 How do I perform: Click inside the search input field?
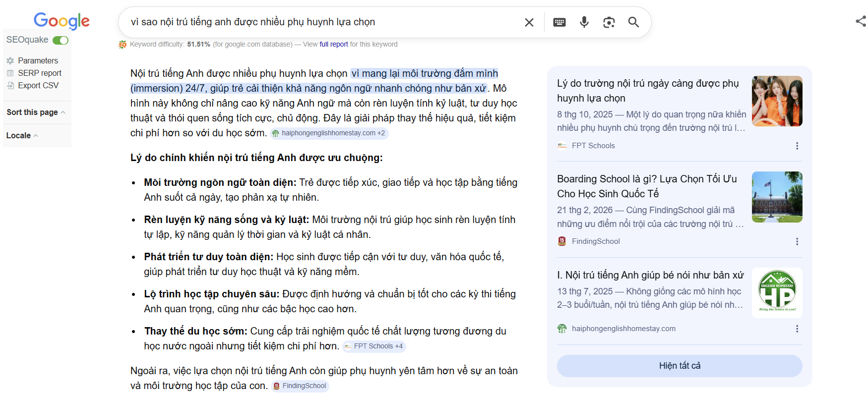(322, 22)
